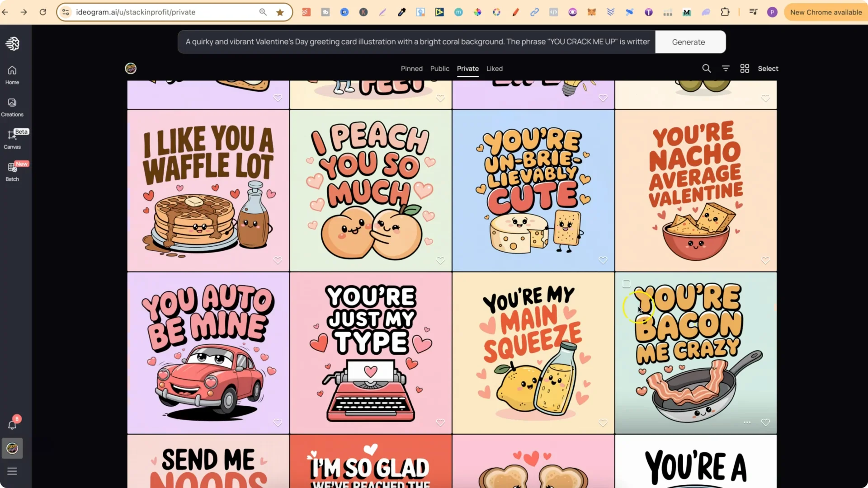Viewport: 868px width, 488px height.
Task: Open the search icon in the gallery toolbar
Action: pyautogui.click(x=707, y=68)
